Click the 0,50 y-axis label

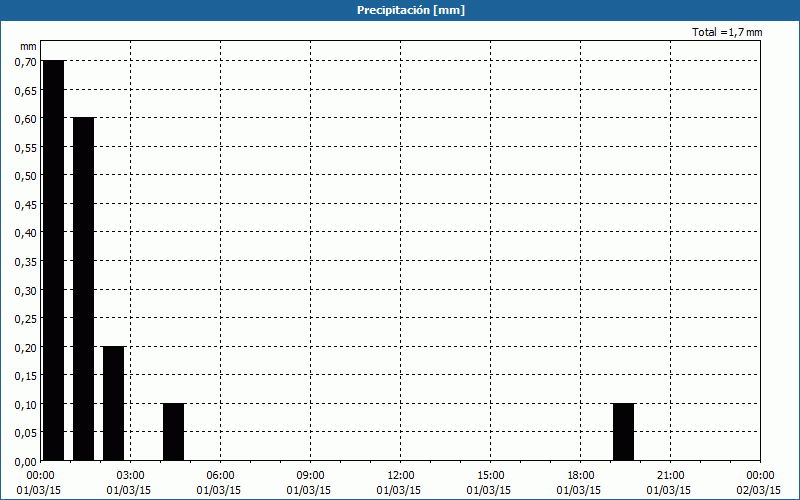26,177
